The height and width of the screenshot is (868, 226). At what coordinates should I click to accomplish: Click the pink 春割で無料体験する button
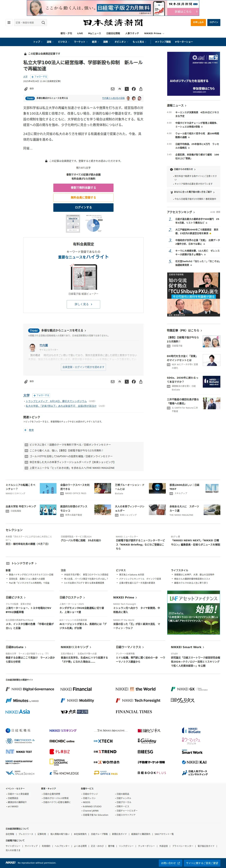(83, 188)
